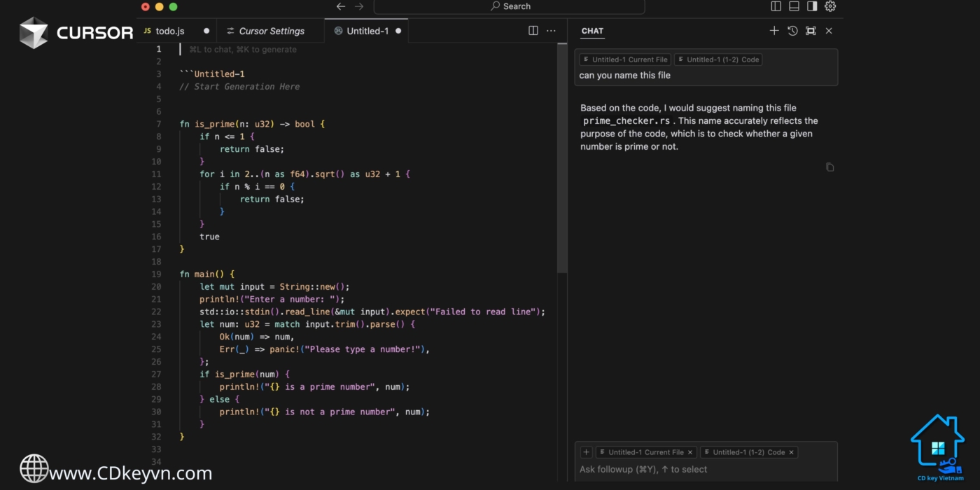Image resolution: width=980 pixels, height=490 pixels.
Task: Switch to the Cursor Settings tab
Action: 271,31
